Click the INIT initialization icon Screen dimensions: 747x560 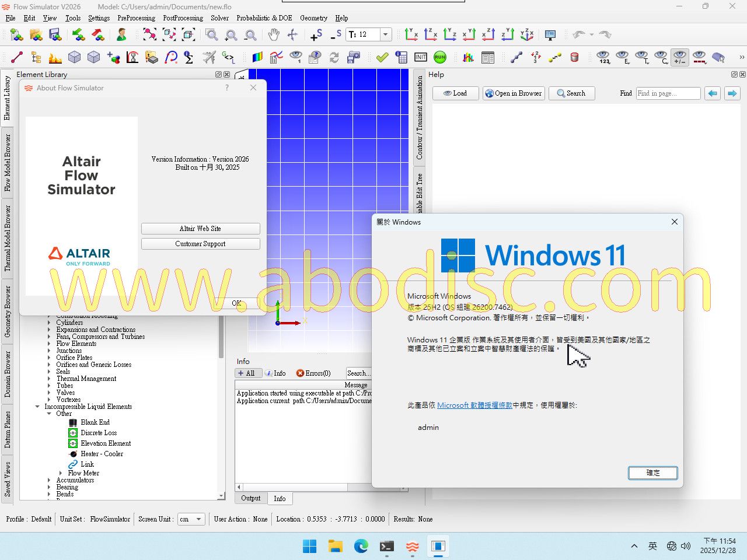tap(421, 57)
